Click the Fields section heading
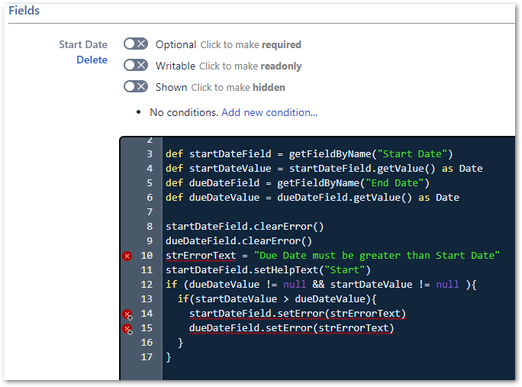The height and width of the screenshot is (387, 522). [x=24, y=11]
